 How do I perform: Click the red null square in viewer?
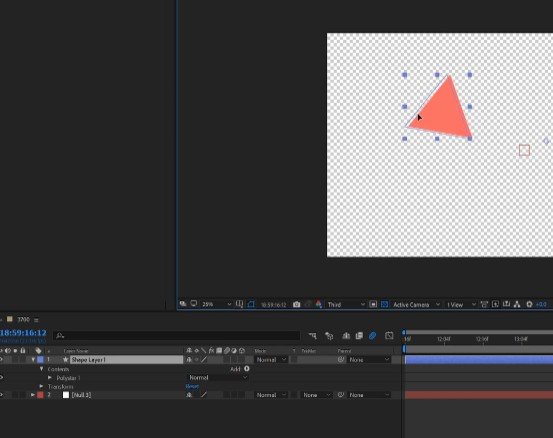tap(524, 150)
